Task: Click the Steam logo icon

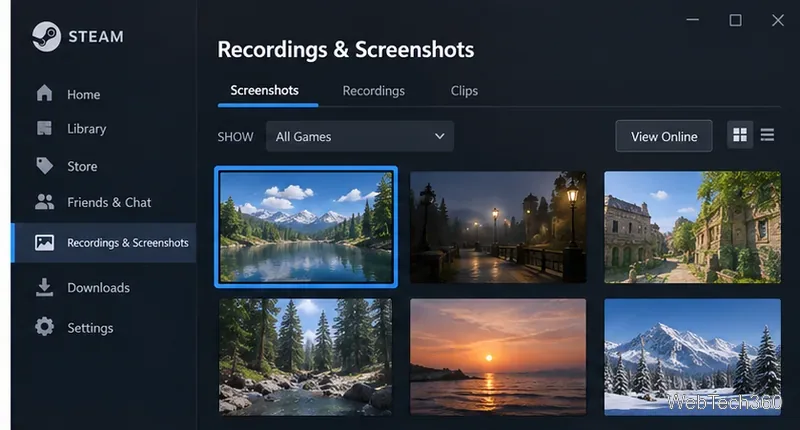Action: tap(46, 36)
